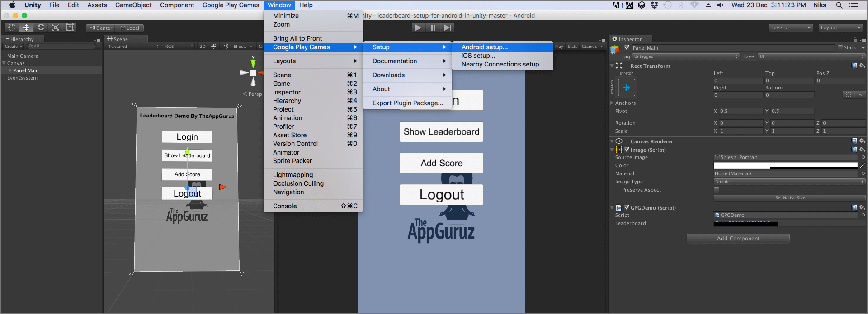Open Image (Script) help icon
This screenshot has height=314, width=868.
tap(854, 150)
